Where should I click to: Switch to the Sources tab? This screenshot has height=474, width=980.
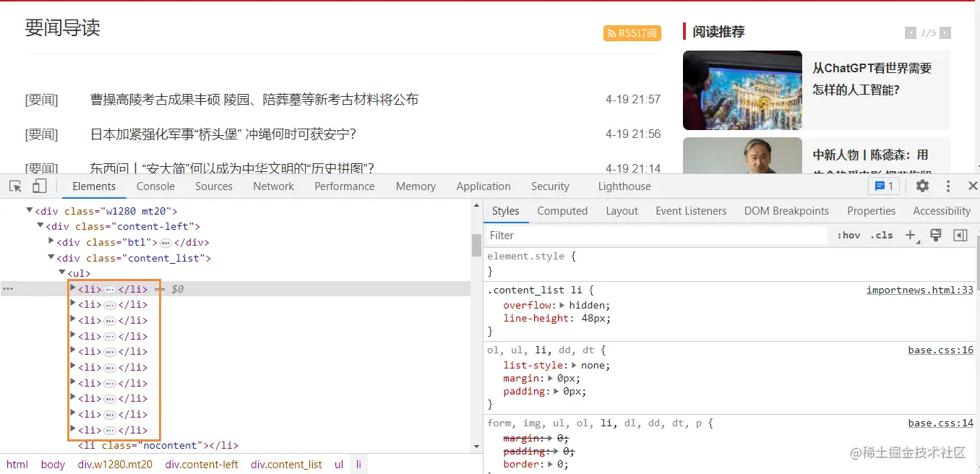[214, 186]
